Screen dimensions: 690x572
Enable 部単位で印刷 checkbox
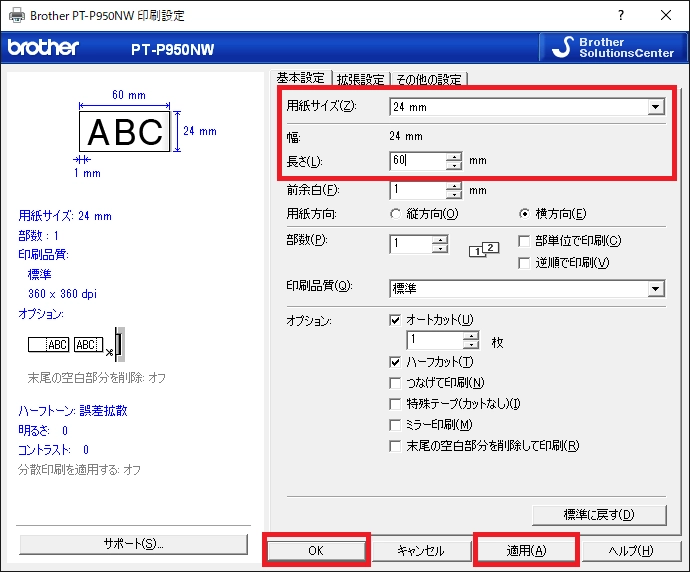524,241
